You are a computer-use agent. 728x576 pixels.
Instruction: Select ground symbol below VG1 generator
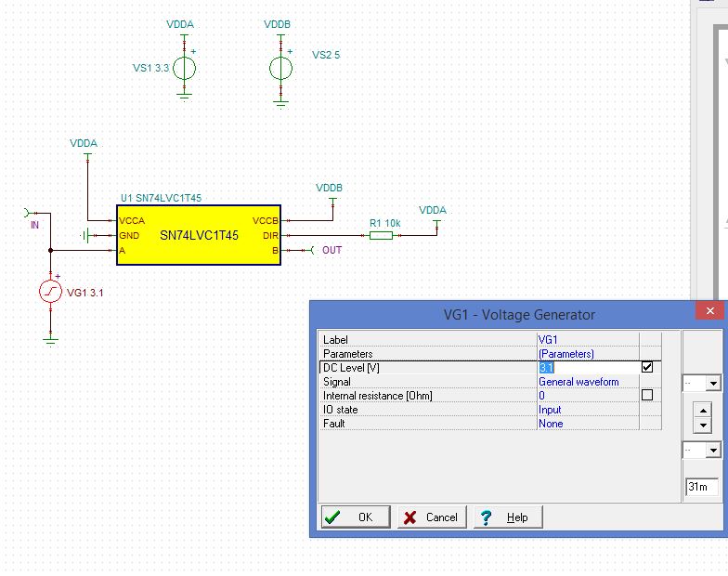[50, 342]
